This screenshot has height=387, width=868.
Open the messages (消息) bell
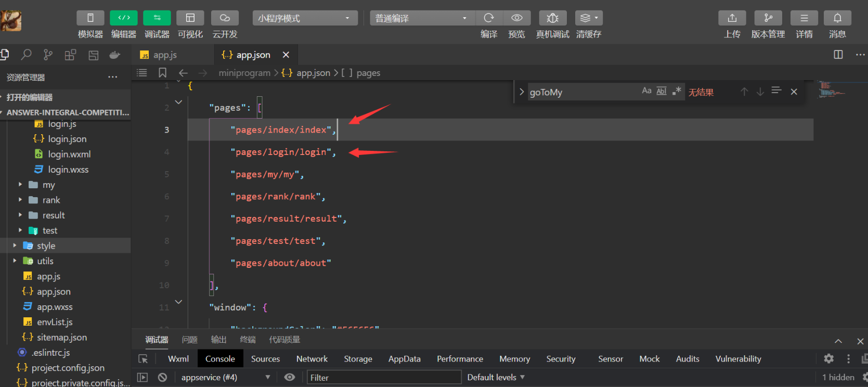[837, 18]
